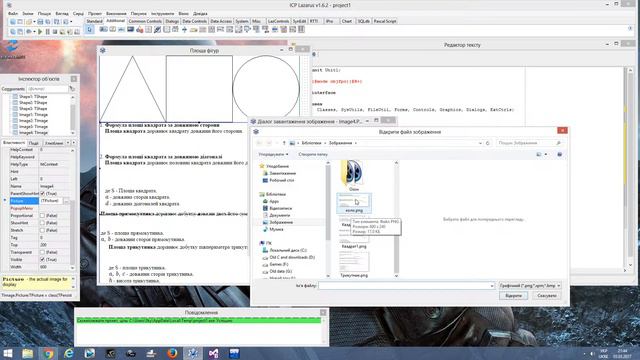Click the filter clear icon in Object Inspector

click(72, 89)
